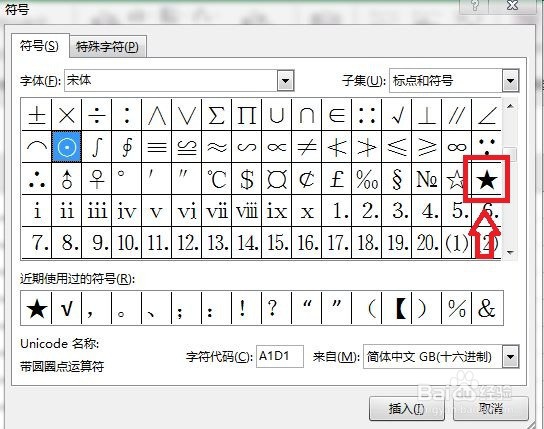Select the male ♂ symbol
This screenshot has width=544, height=429.
pos(67,179)
